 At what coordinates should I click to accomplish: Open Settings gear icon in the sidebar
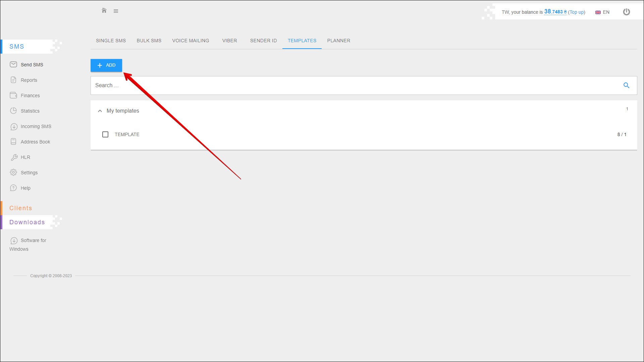pos(13,172)
